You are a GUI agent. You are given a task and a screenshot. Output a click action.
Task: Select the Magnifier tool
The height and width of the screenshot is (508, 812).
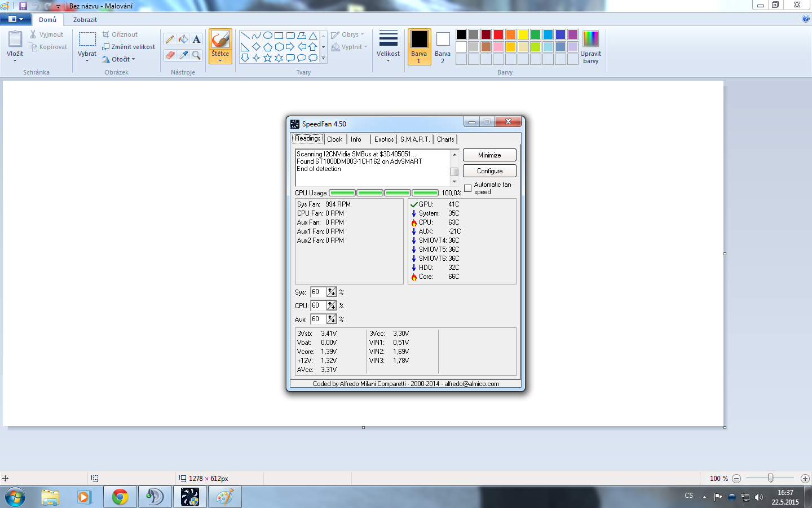click(x=196, y=55)
